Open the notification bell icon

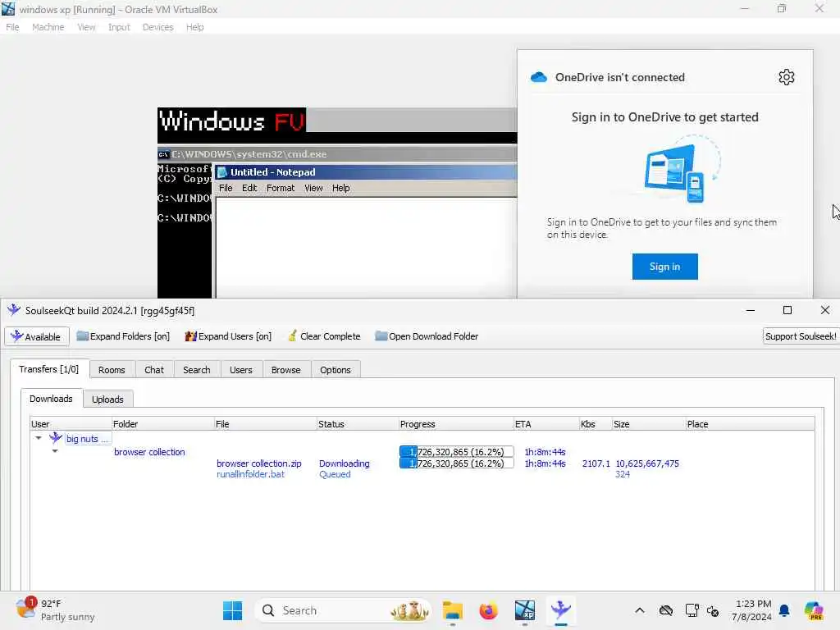click(x=784, y=610)
